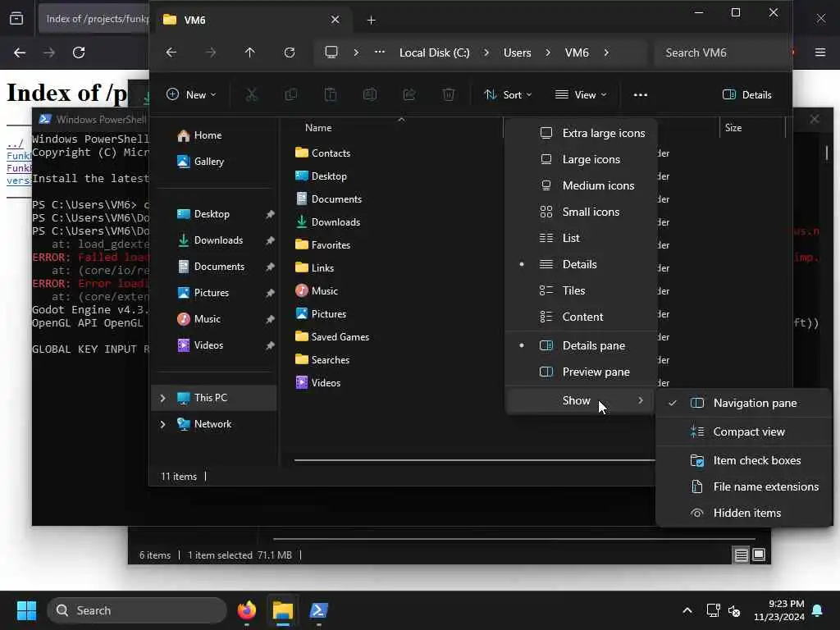Choose Content layout option
Screen dimensions: 840x630
(x=582, y=317)
